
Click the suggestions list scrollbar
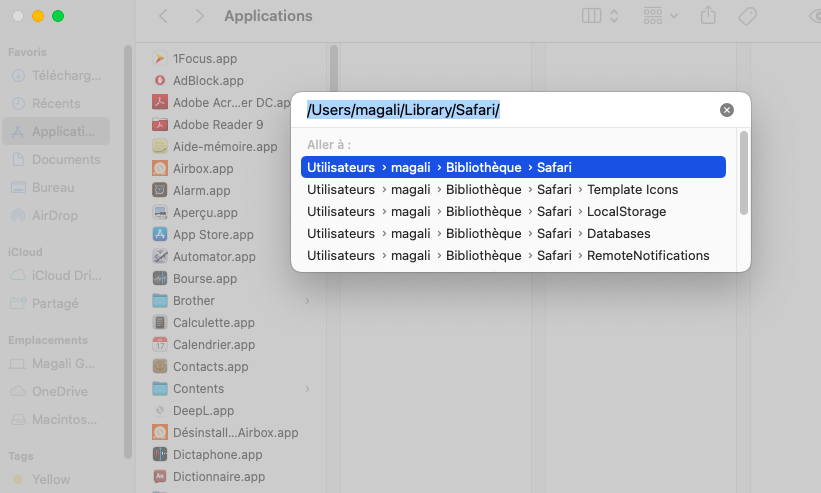(744, 173)
